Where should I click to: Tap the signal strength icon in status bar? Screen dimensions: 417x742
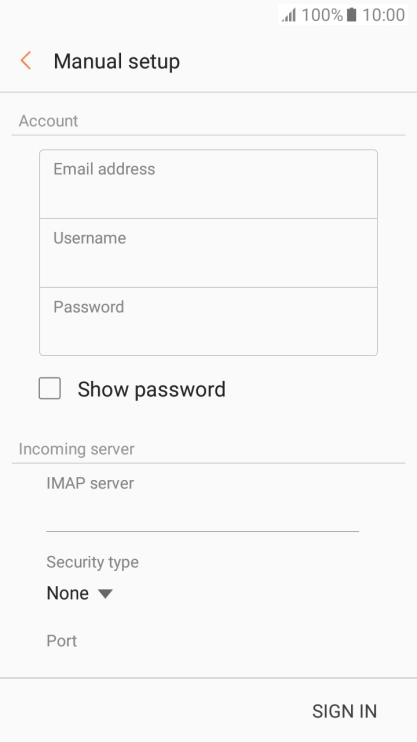(x=289, y=15)
